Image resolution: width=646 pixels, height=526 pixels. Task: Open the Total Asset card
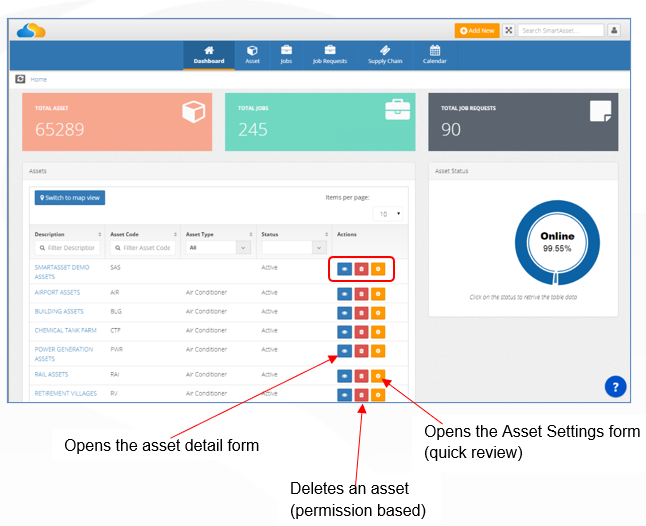click(x=117, y=122)
